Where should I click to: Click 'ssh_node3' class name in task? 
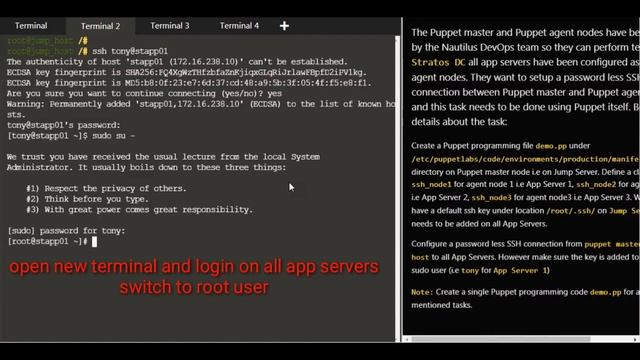tap(491, 198)
